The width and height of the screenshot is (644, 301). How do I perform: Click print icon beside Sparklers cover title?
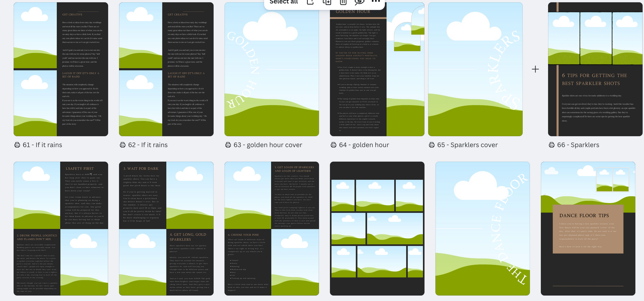[x=432, y=145]
